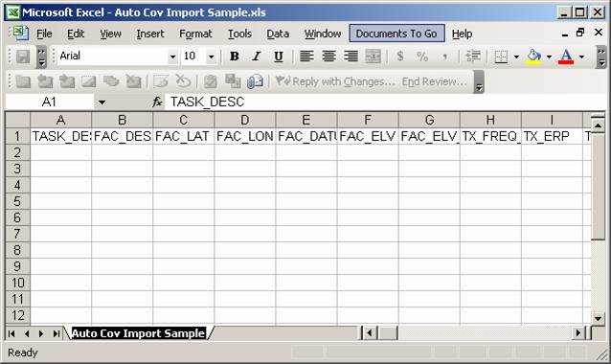Open the Font name dropdown
Screen dimensions: 611x364
coord(172,57)
